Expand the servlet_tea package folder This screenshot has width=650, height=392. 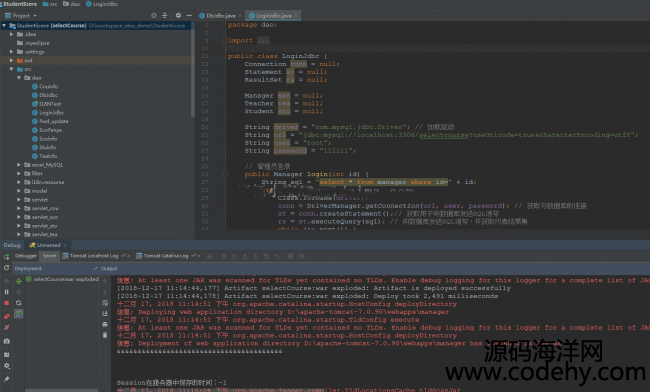pyautogui.click(x=19, y=235)
